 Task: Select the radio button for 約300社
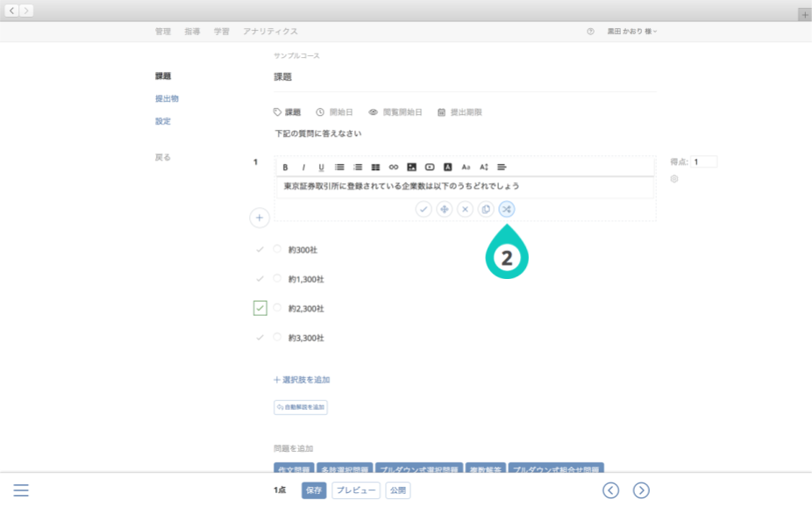pyautogui.click(x=278, y=249)
